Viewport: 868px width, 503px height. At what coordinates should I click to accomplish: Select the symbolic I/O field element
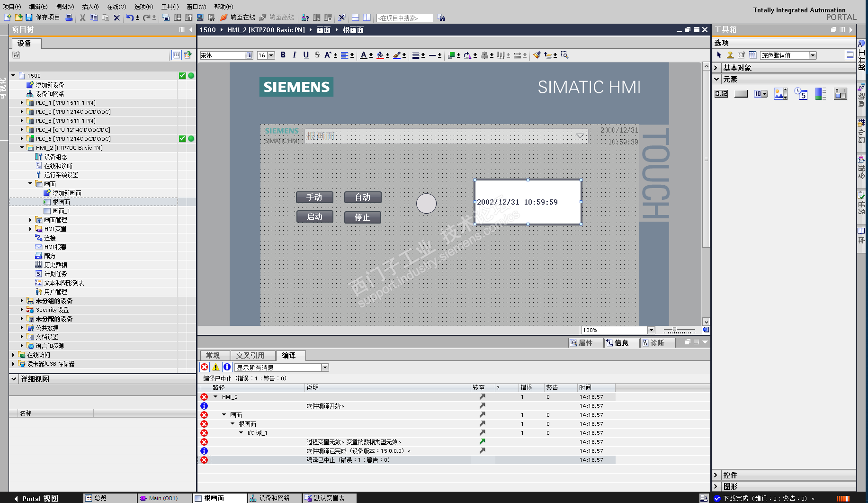pos(761,94)
